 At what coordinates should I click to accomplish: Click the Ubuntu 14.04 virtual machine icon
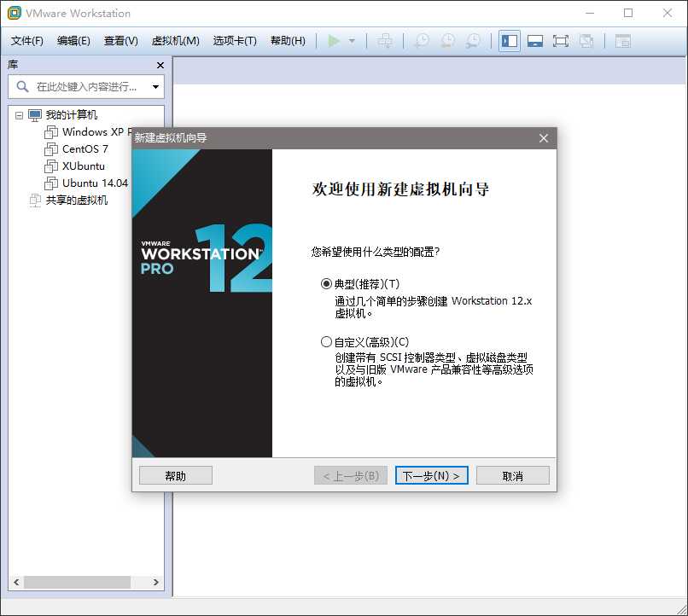[x=51, y=183]
